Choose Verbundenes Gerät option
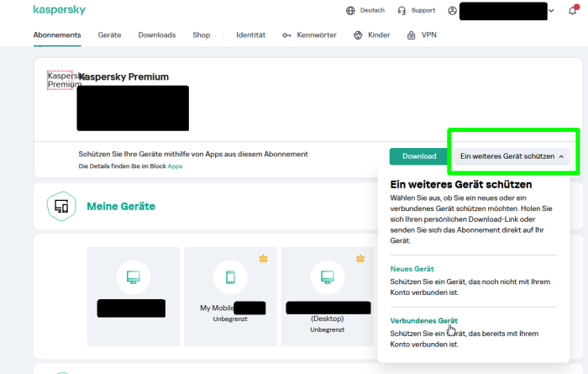This screenshot has width=588, height=374. point(423,321)
